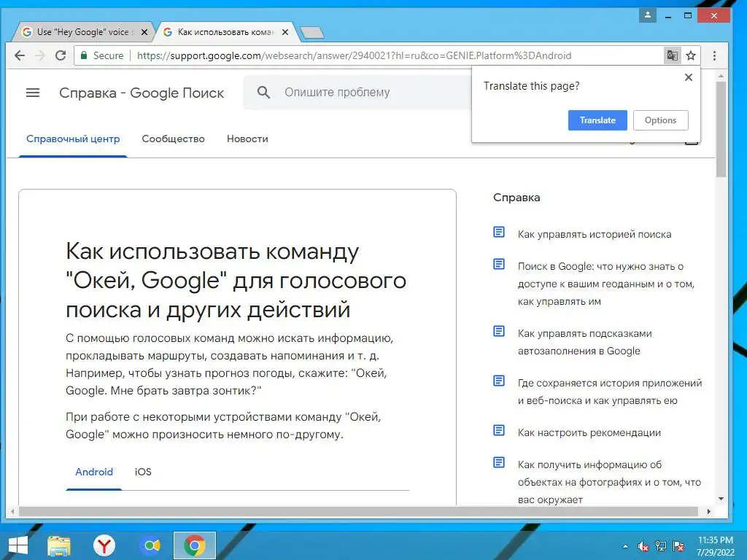
Task: Click the magnifier icon in search box
Action: point(263,93)
